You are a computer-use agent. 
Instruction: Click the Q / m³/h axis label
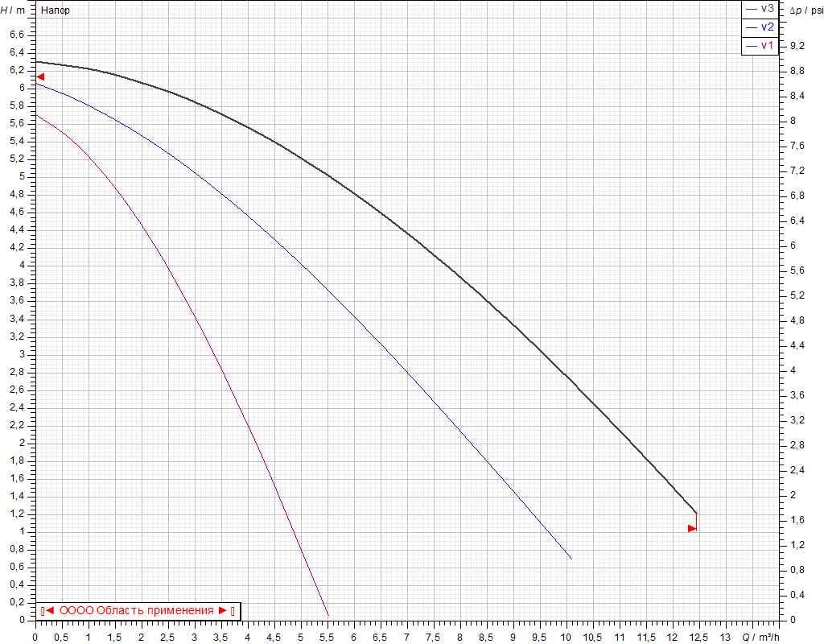[x=760, y=635]
